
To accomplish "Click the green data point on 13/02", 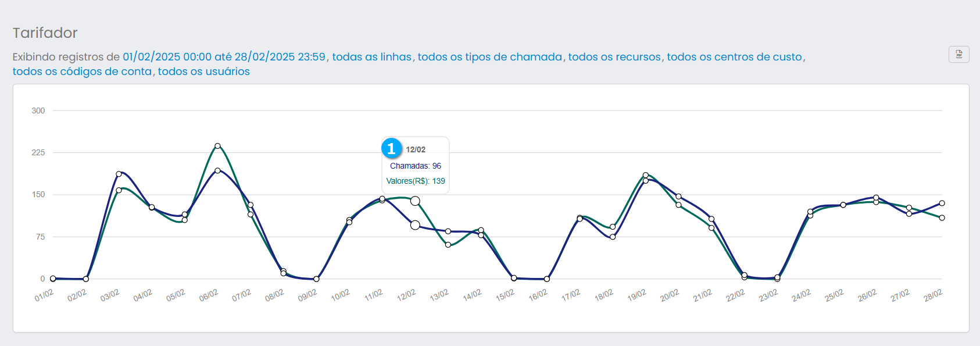I will pyautogui.click(x=448, y=245).
